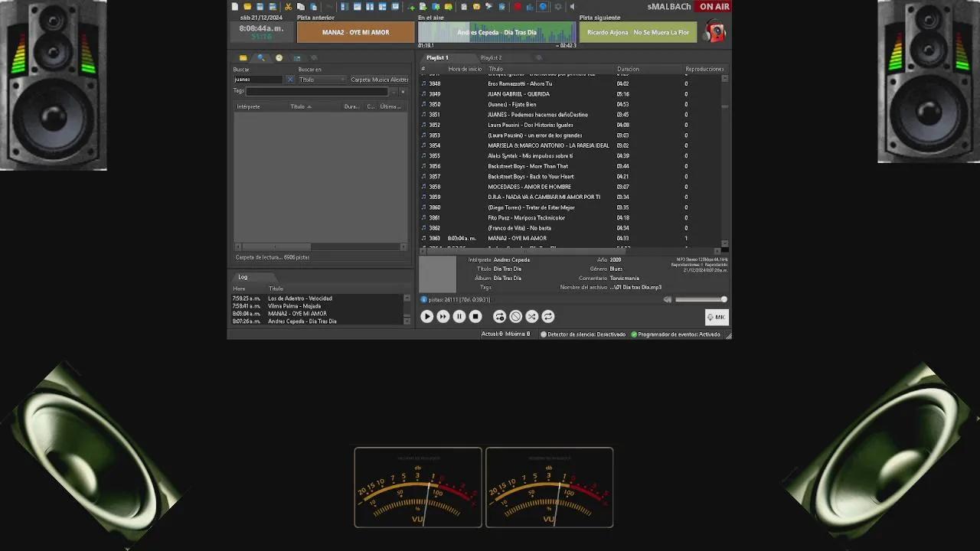The image size is (980, 551).
Task: Click the blue globe broadcast icon
Action: point(543,6)
